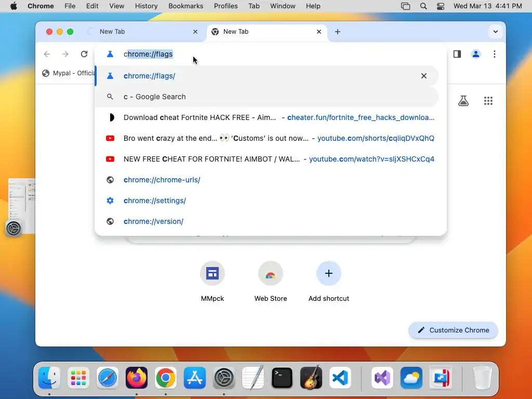Expand the tab search dropdown
This screenshot has width=532, height=399.
pos(495,32)
